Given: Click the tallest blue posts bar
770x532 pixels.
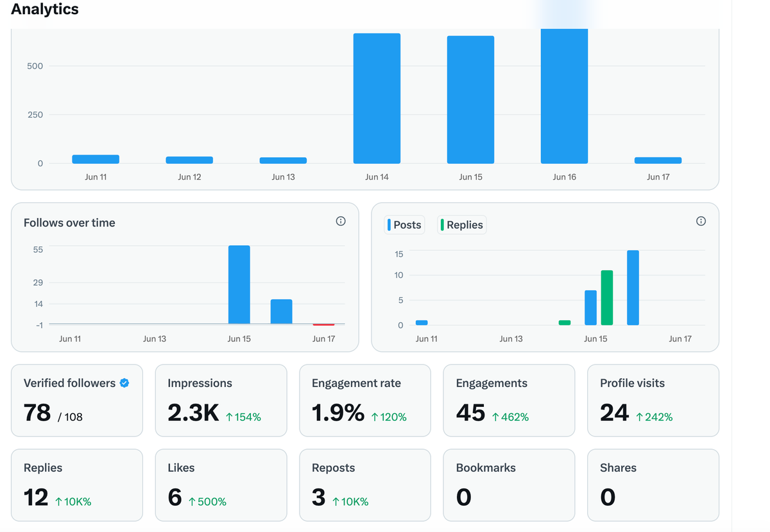Looking at the screenshot, I should [633, 287].
